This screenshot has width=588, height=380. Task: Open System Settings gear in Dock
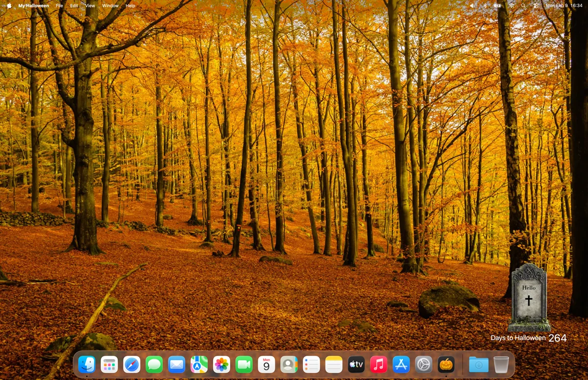click(423, 364)
